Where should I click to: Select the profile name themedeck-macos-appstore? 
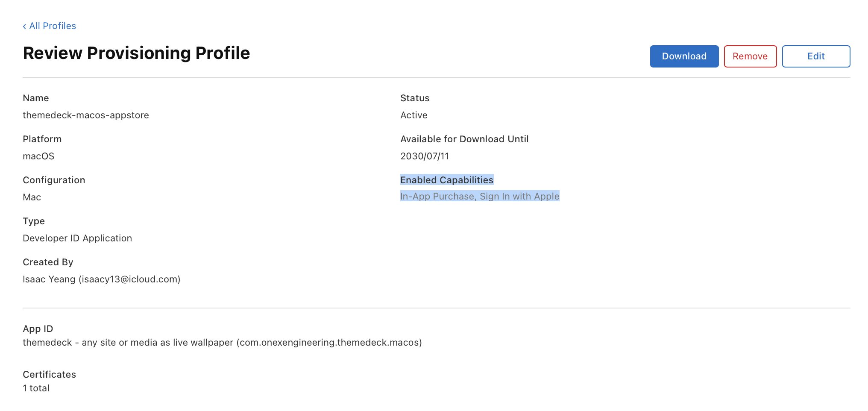(86, 115)
